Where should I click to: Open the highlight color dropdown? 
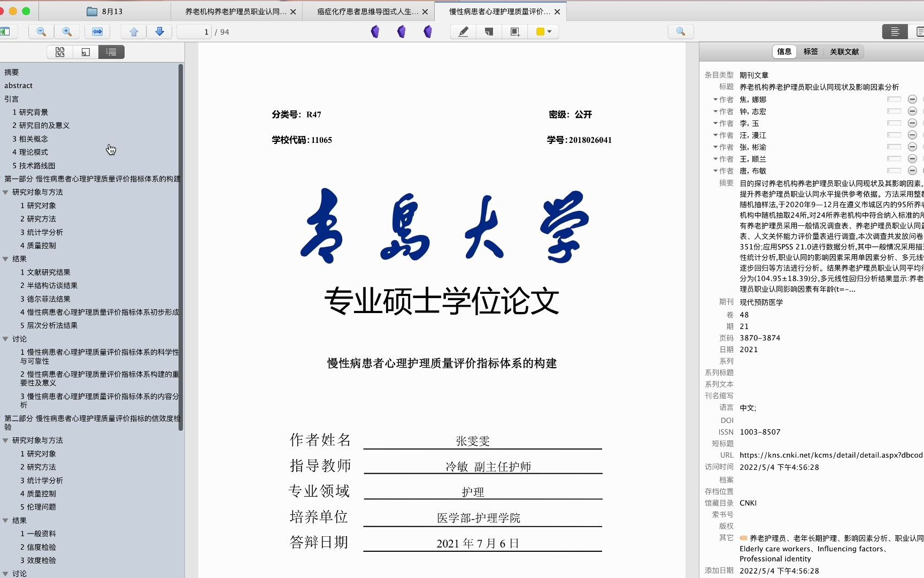(x=549, y=32)
